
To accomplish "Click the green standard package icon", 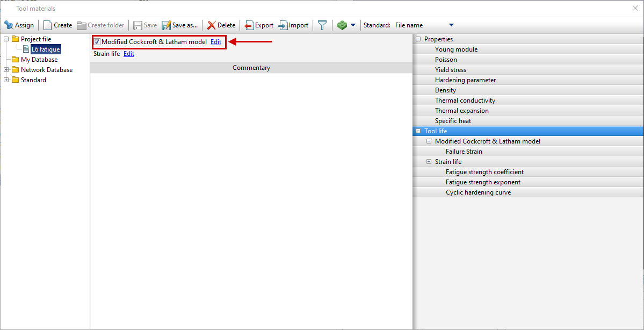I will (x=343, y=25).
